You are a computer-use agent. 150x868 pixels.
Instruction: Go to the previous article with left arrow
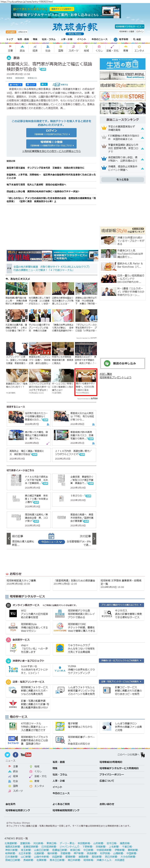coord(9,539)
